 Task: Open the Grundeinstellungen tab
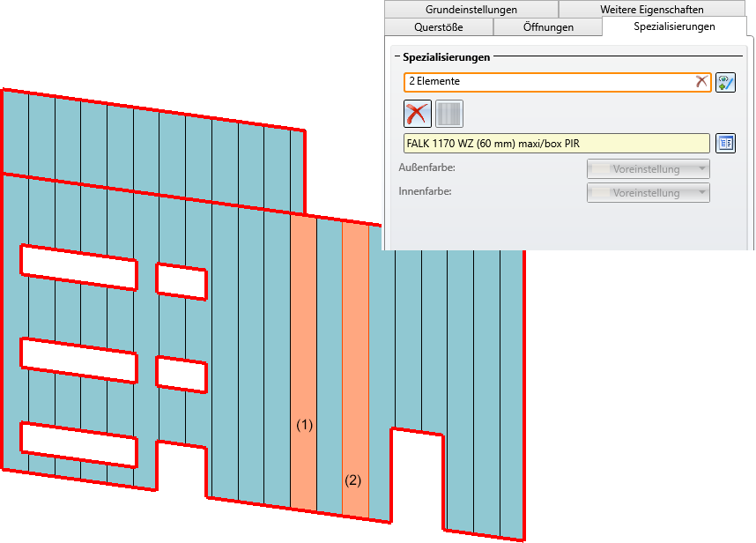click(471, 9)
